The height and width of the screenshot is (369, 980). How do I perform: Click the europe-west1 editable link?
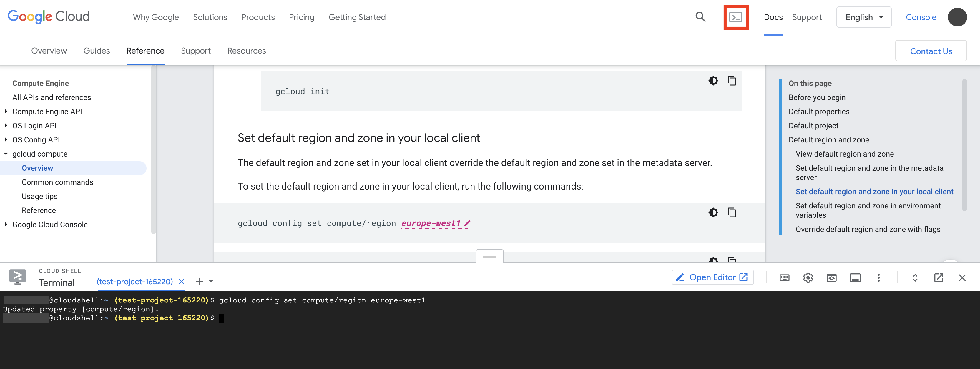431,223
